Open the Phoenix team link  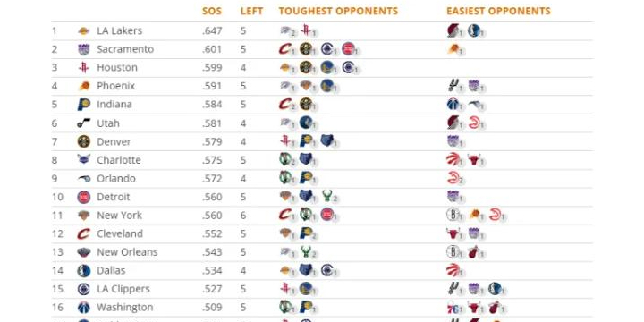[115, 86]
